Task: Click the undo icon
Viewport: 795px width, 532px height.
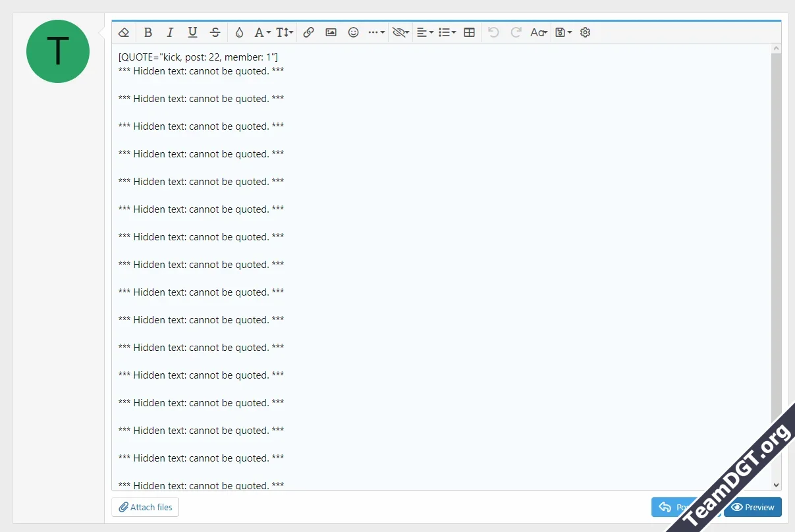Action: [493, 32]
